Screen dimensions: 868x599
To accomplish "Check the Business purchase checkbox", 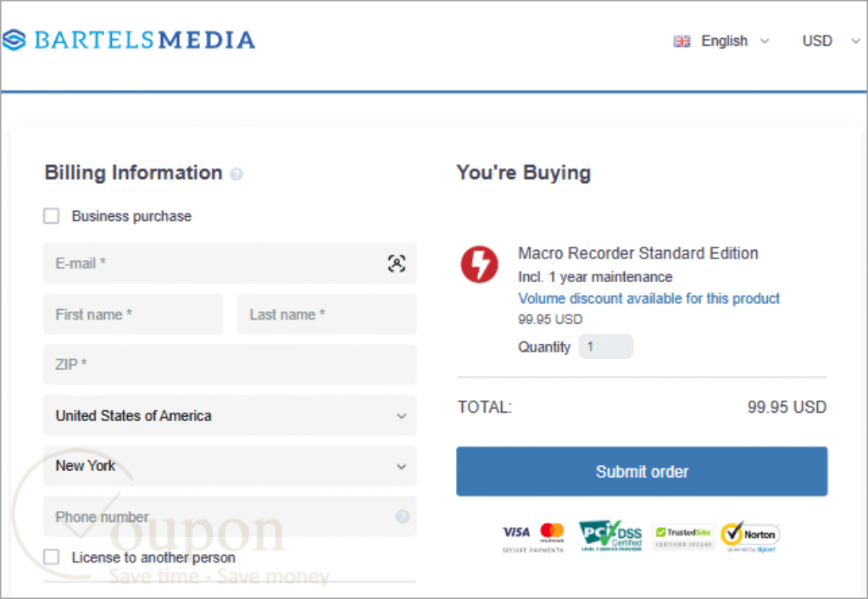I will tap(52, 216).
